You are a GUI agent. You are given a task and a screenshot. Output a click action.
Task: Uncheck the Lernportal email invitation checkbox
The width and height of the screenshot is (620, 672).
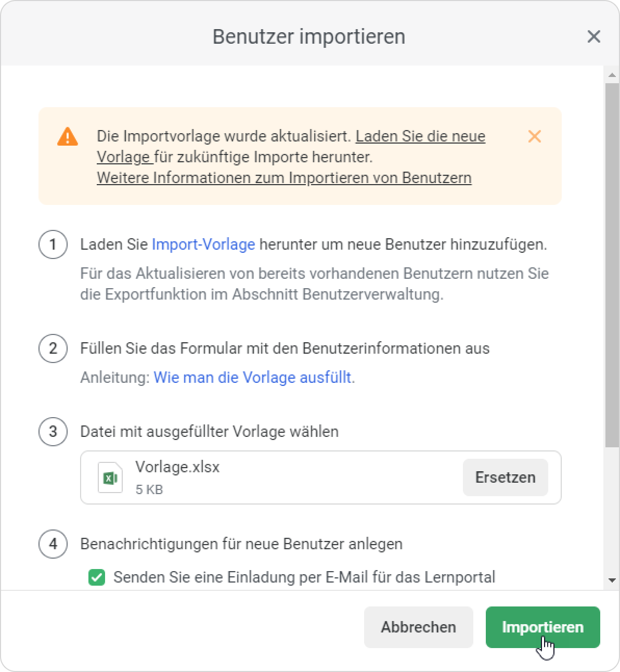tap(97, 577)
